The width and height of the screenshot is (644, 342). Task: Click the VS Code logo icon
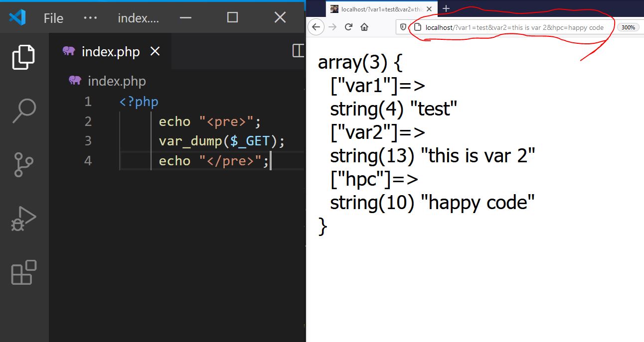click(17, 18)
